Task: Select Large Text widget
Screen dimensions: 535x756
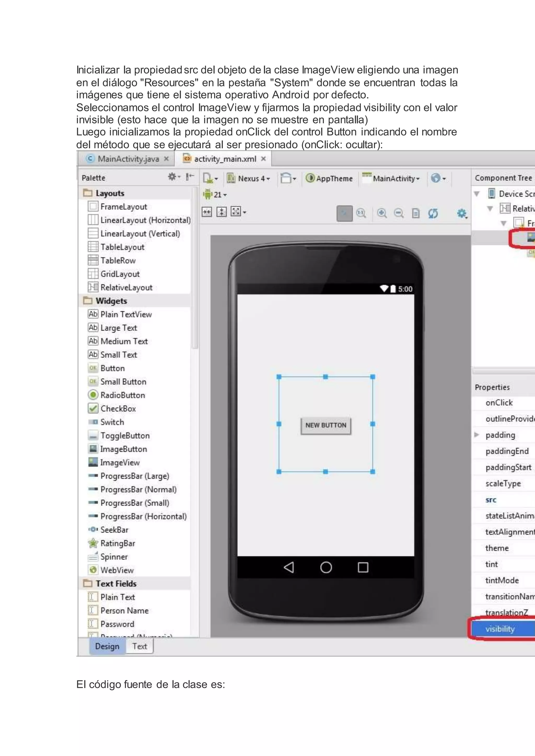Action: 112,328
